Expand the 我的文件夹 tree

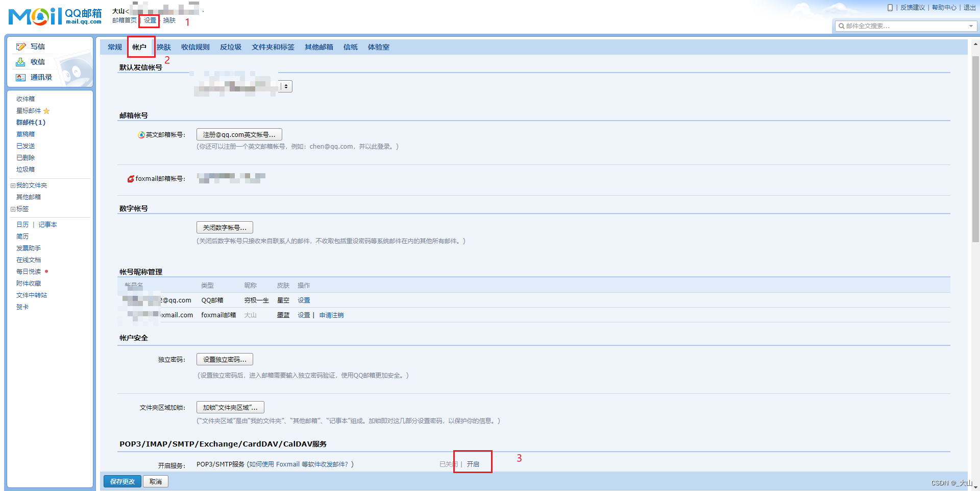click(13, 185)
